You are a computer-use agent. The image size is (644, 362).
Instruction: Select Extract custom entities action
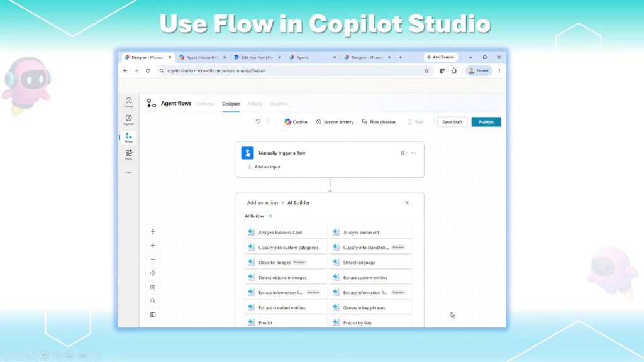[x=370, y=278]
